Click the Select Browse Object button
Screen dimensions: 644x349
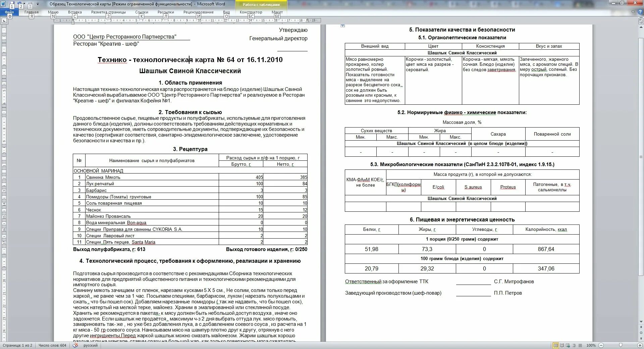point(641,333)
